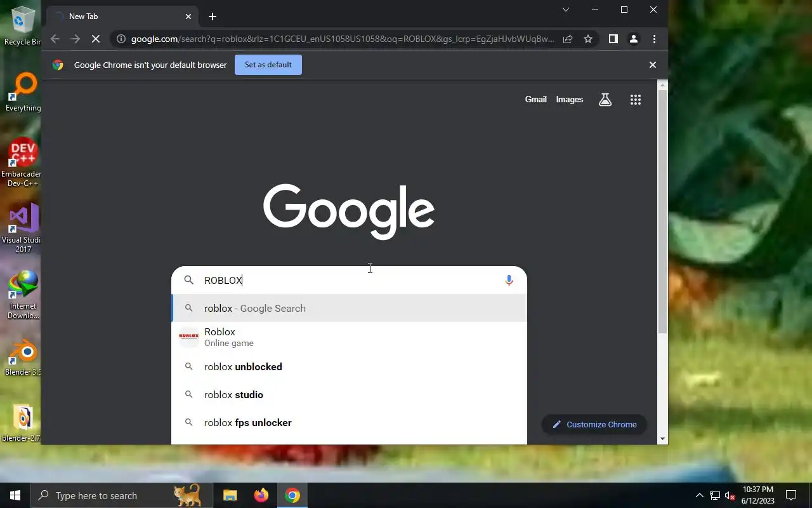Screen dimensions: 812x508
Task: Go back using Chrome back arrow
Action: click(x=55, y=39)
